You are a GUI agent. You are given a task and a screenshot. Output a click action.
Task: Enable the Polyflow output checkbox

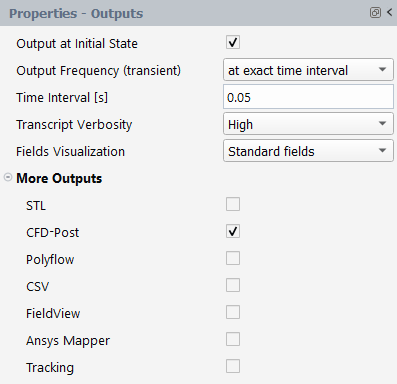click(x=233, y=258)
